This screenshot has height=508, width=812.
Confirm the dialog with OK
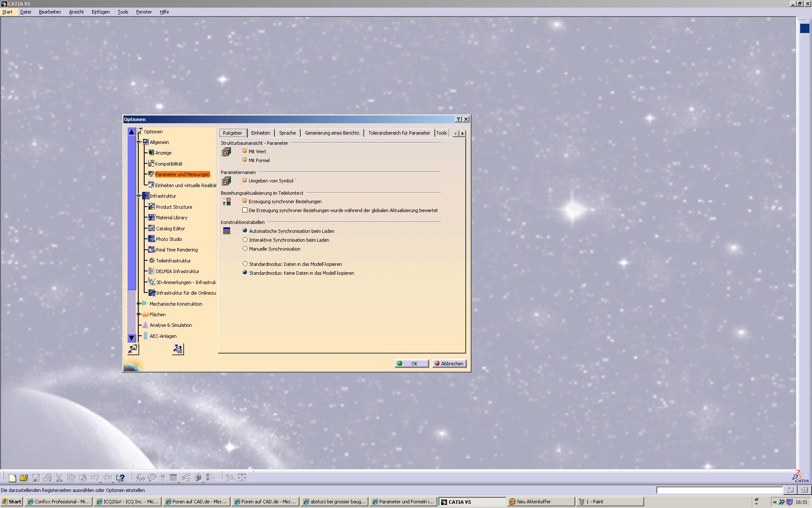[x=411, y=364]
